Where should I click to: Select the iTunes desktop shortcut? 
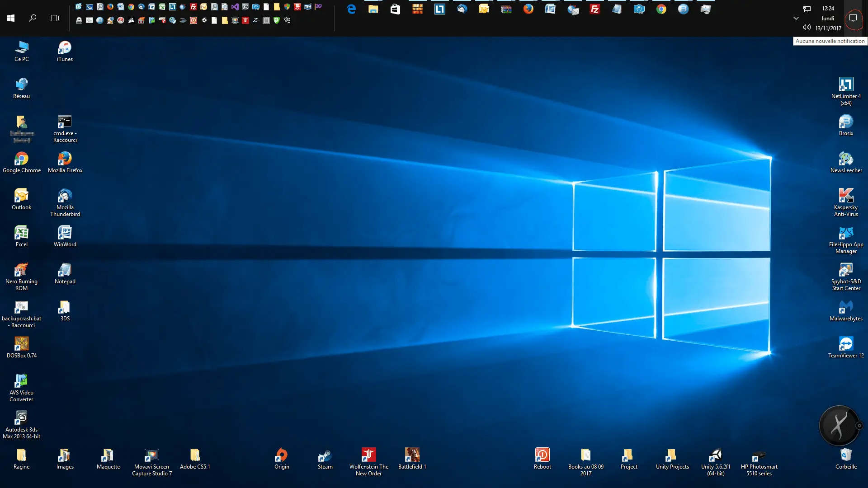tap(65, 51)
